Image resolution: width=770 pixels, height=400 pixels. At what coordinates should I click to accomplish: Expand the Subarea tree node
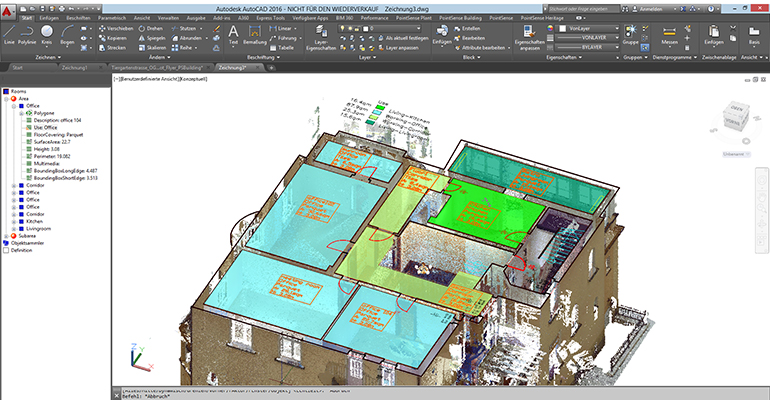tap(5, 236)
